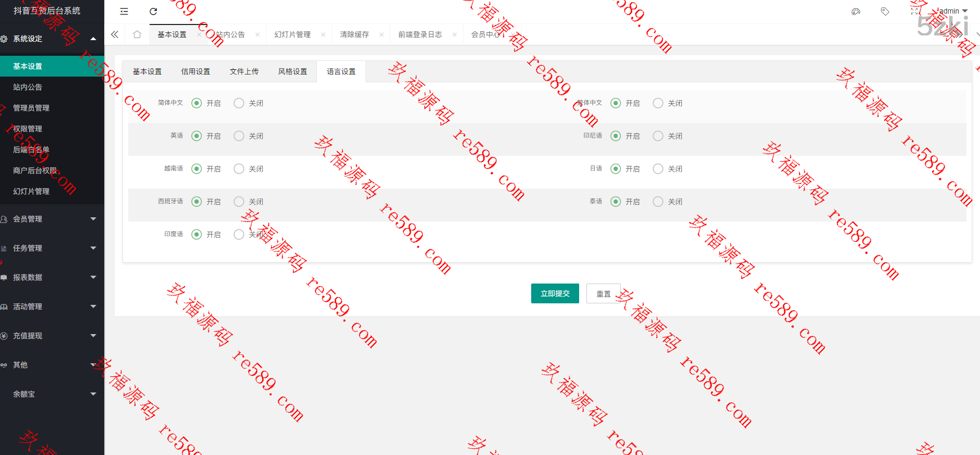980x455 pixels.
Task: Open the 前端登录日志 tab
Action: (x=420, y=34)
